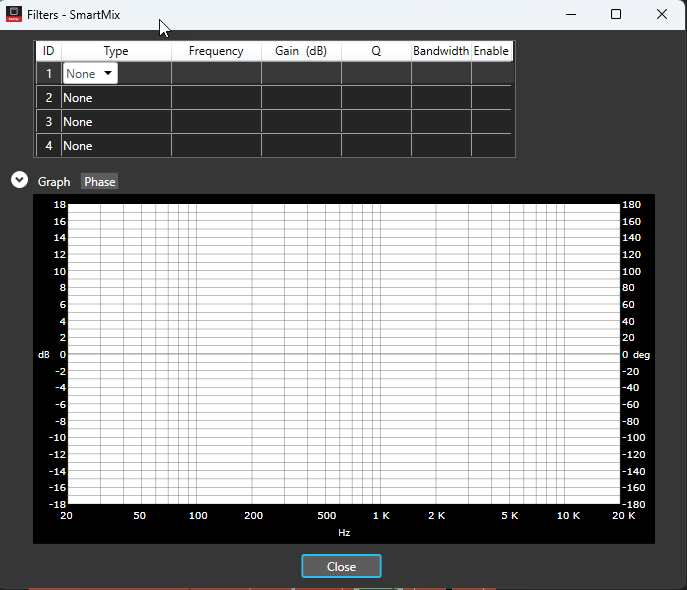687x590 pixels.
Task: Select the None type cell in row 2
Action: [x=116, y=98]
